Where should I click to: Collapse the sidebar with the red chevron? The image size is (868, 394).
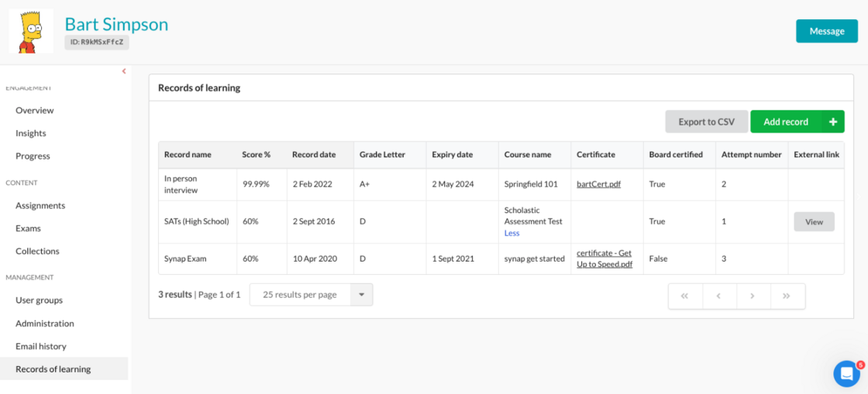[124, 71]
